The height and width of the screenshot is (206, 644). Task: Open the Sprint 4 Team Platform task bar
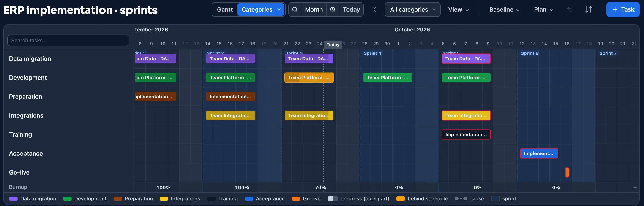pos(387,78)
